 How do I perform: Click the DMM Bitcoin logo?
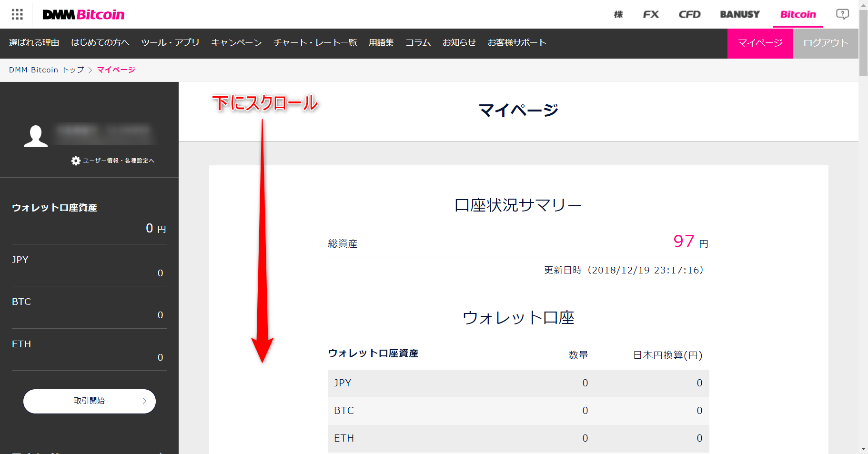[x=83, y=15]
